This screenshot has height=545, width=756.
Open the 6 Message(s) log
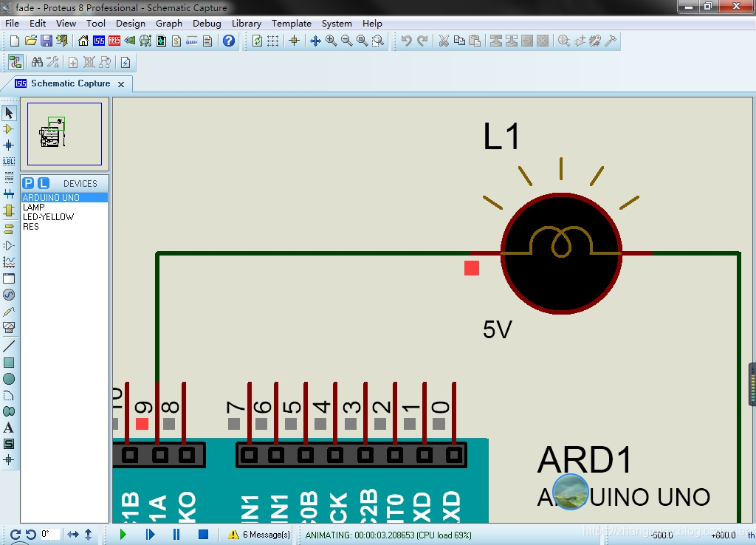259,535
